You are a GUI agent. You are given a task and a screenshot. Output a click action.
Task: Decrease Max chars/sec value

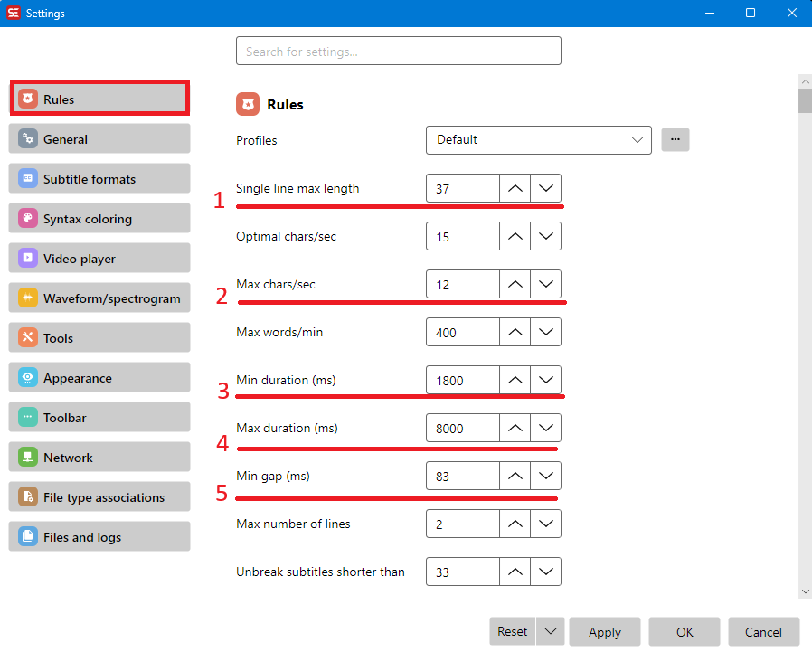click(x=546, y=284)
